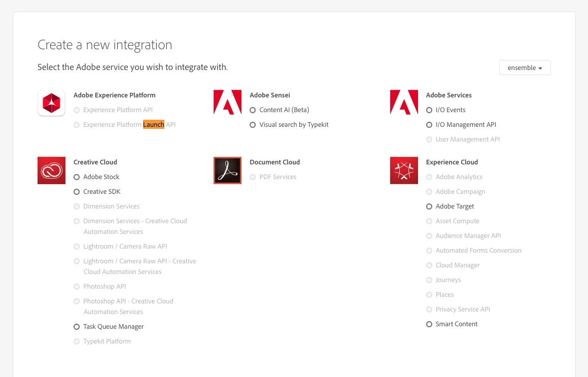Click the PDF Services option

278,177
